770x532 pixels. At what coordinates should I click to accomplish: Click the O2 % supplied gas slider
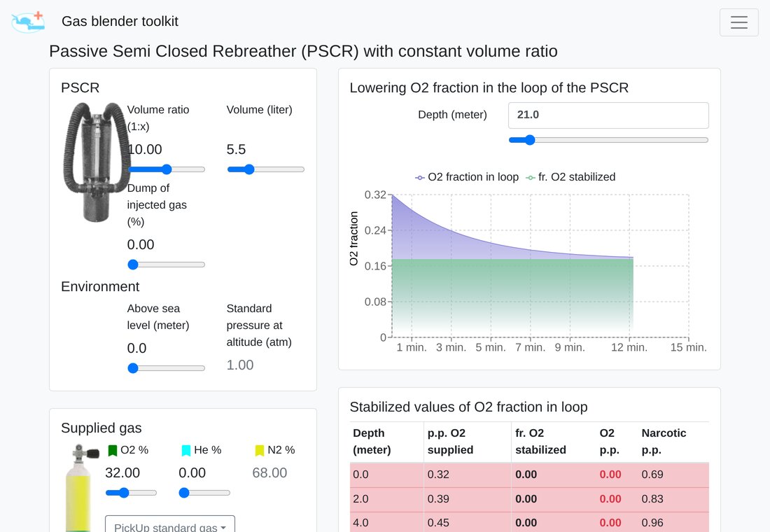[x=131, y=493]
